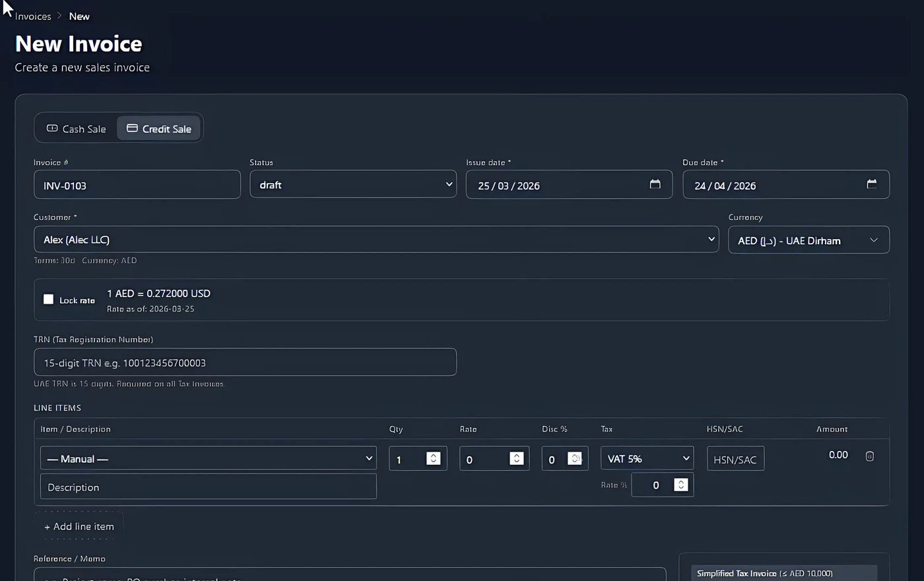Click the New Invoice page heading
Image resolution: width=924 pixels, height=581 pixels.
79,44
